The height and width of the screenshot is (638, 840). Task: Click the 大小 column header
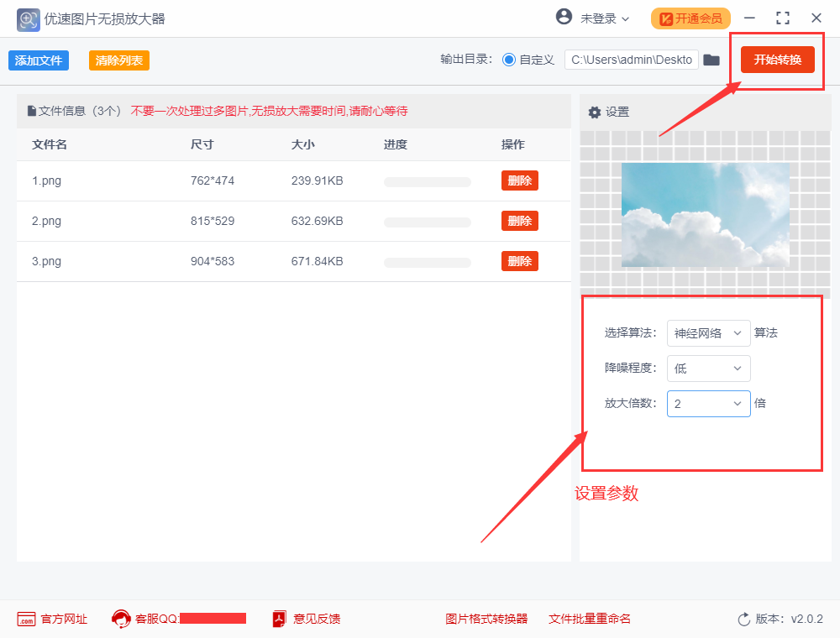(302, 144)
